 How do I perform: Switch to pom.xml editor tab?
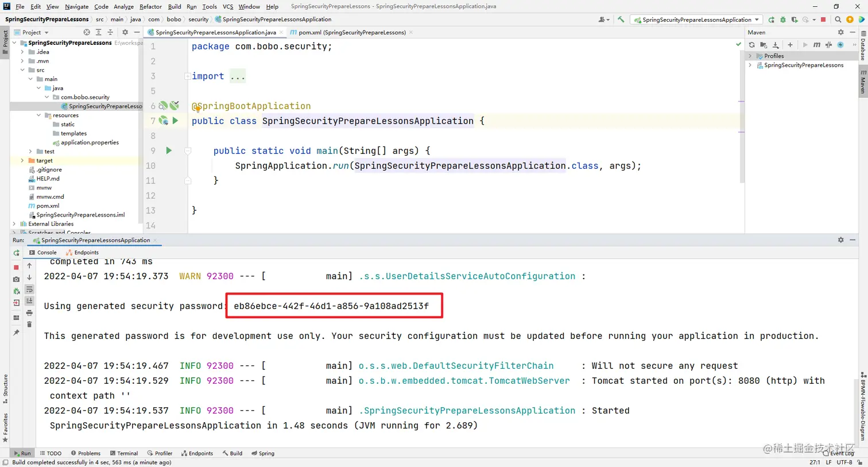[x=352, y=32]
